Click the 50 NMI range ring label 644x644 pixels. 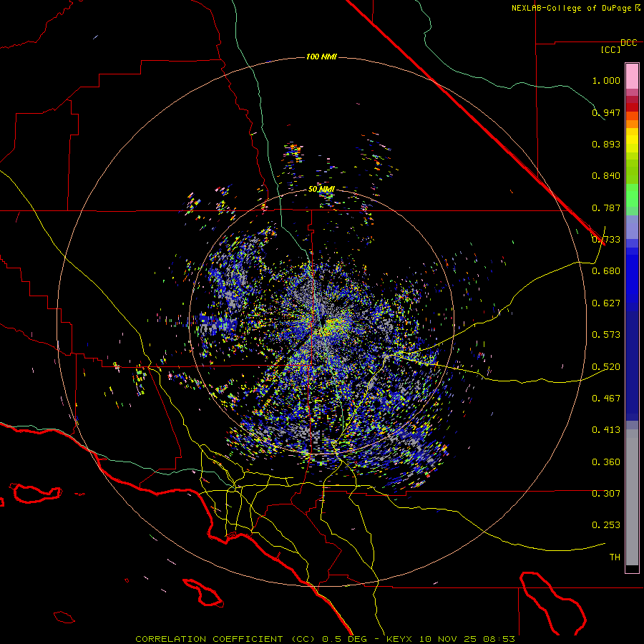[x=321, y=189]
